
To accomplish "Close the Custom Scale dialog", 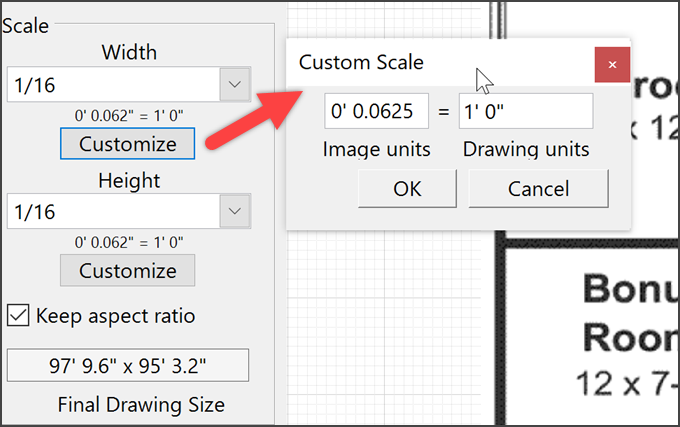I will click(x=612, y=65).
